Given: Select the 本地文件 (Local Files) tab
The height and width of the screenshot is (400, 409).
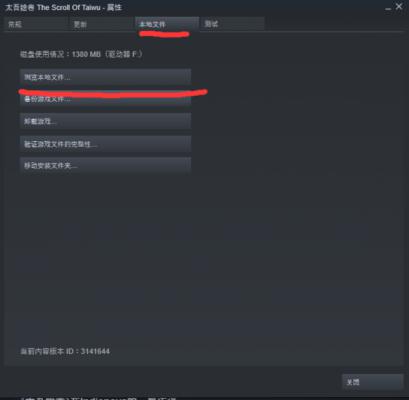Looking at the screenshot, I should [x=167, y=24].
